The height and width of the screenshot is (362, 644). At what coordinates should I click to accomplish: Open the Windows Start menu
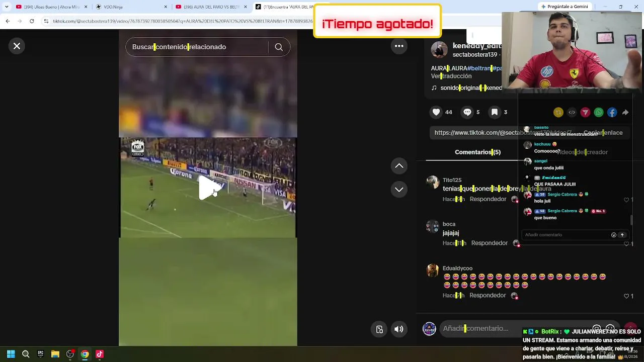(x=11, y=354)
